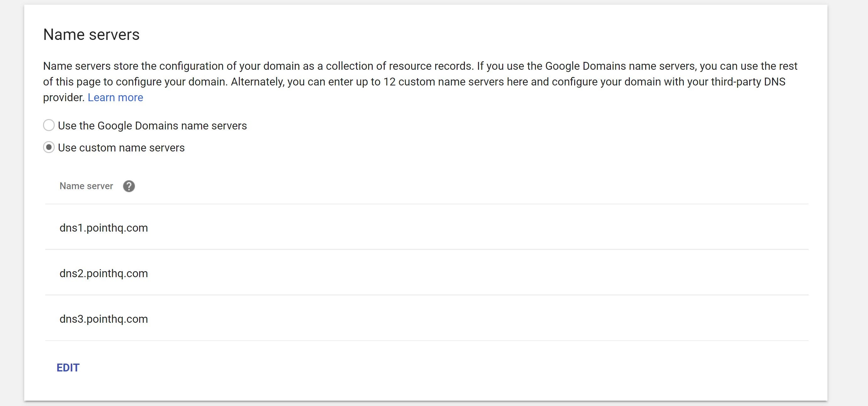Image resolution: width=868 pixels, height=406 pixels.
Task: Click the 'Name servers' section heading
Action: click(x=91, y=35)
